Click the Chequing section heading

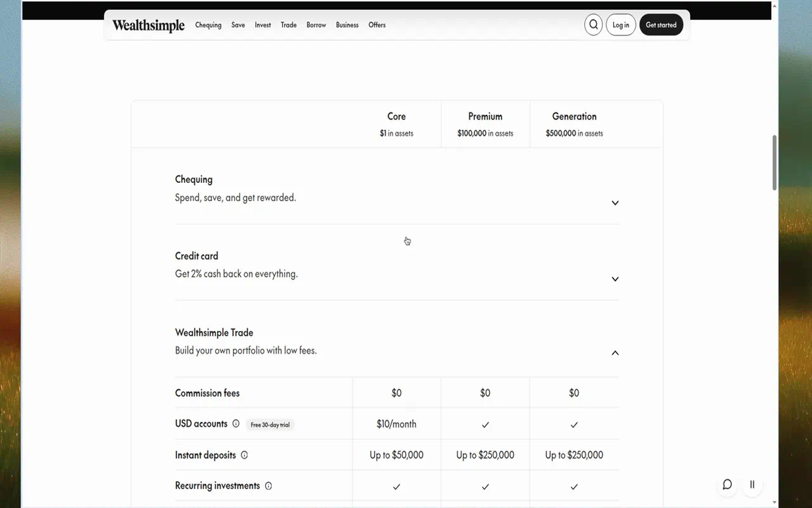pyautogui.click(x=193, y=179)
